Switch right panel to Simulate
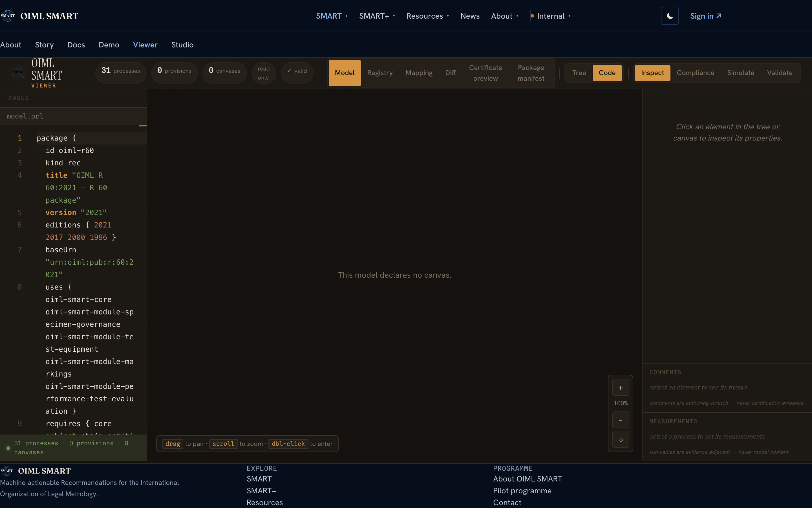The height and width of the screenshot is (508, 812). pyautogui.click(x=741, y=73)
